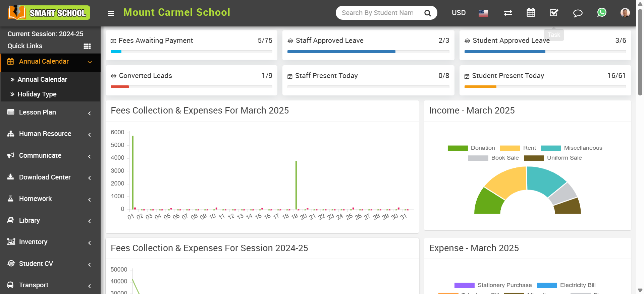The image size is (644, 294).
Task: Click the search magnifier icon
Action: [x=427, y=13]
